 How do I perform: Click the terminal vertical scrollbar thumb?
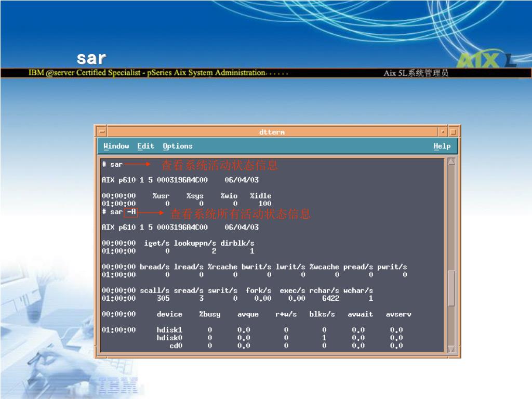(x=451, y=288)
